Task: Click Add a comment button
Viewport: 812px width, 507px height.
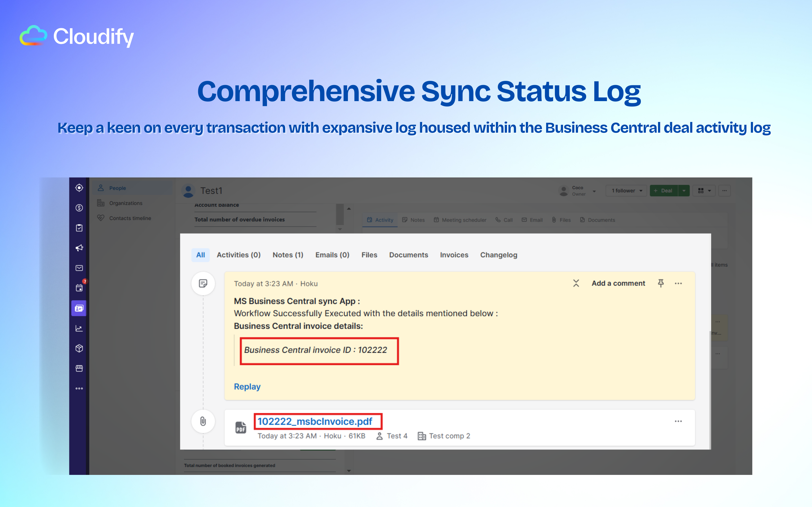Action: click(618, 283)
